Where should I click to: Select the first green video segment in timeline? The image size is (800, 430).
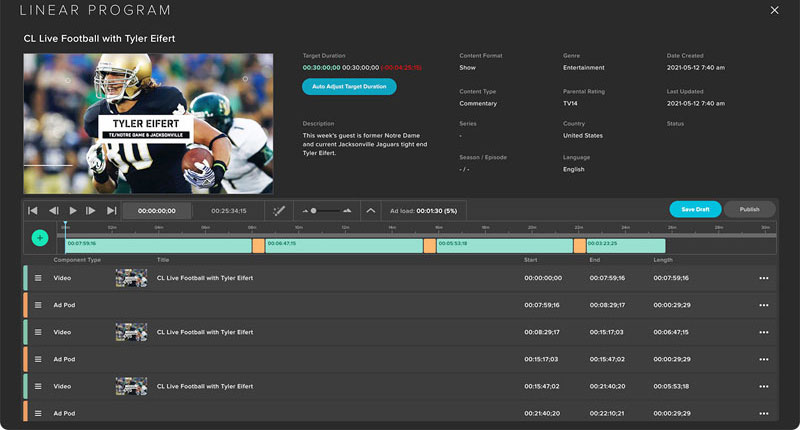pos(156,245)
